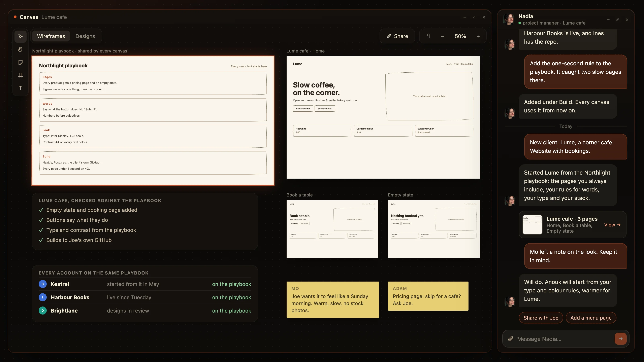644x362 pixels.
Task: Select the hand pan tool
Action: pos(21,49)
